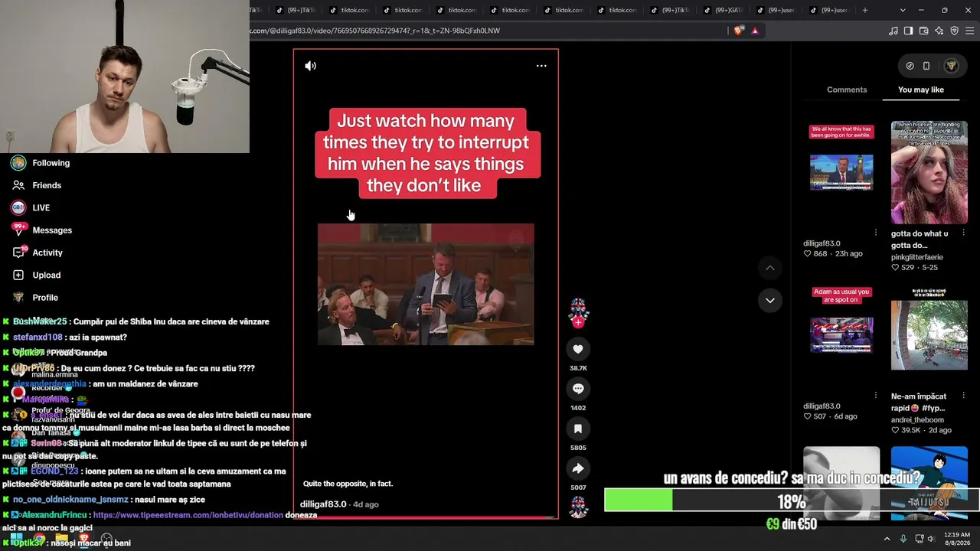Click Upload in the TikTok sidebar
The width and height of the screenshot is (980, 551).
pos(46,275)
